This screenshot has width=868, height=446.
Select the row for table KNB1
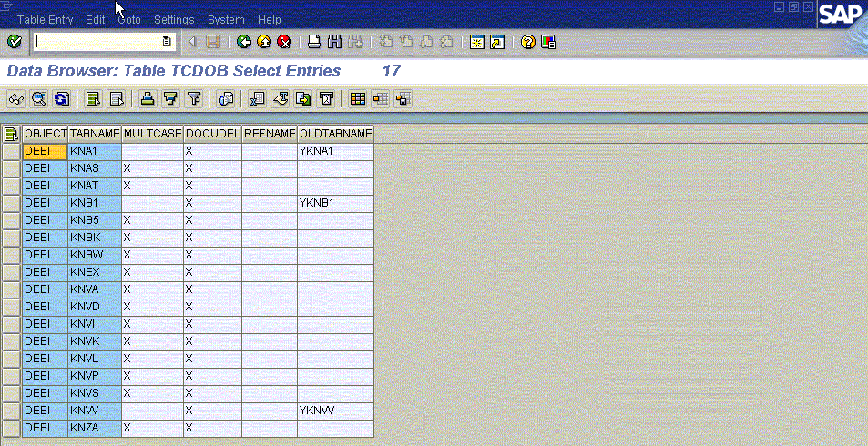coord(12,203)
